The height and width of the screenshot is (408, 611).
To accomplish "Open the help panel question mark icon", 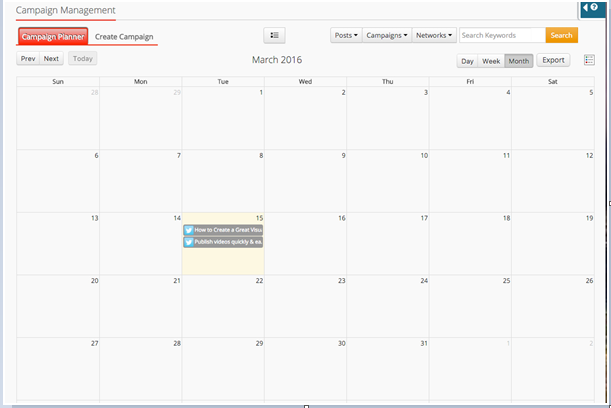I will [x=594, y=8].
